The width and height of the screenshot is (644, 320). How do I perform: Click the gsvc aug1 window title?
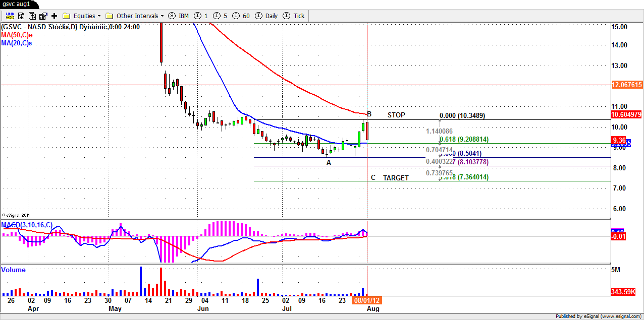coord(17,4)
